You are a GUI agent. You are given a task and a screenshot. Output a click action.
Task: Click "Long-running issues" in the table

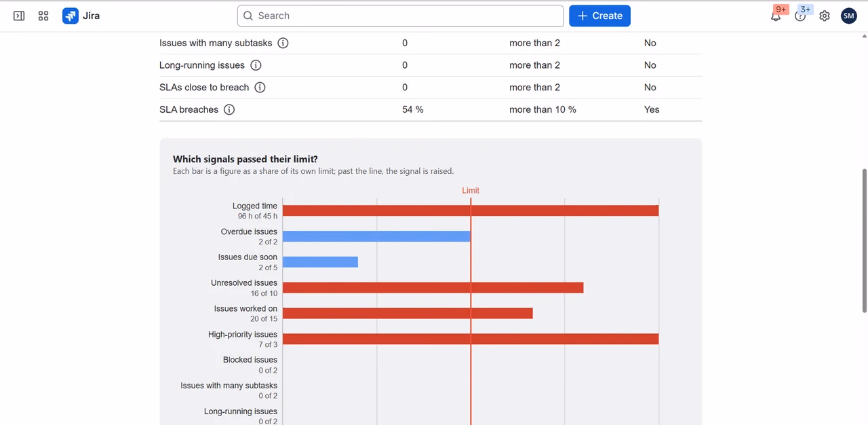[202, 65]
